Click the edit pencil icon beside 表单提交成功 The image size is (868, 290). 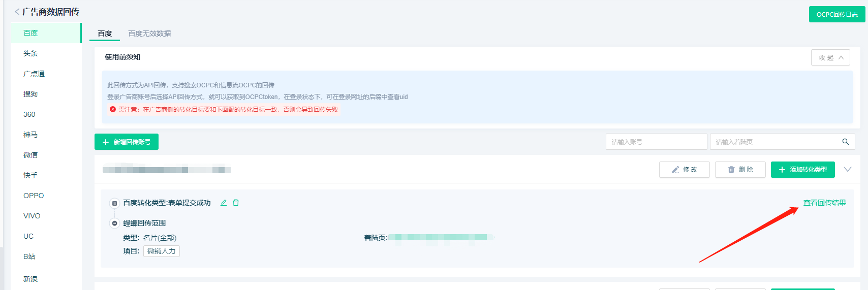(224, 203)
